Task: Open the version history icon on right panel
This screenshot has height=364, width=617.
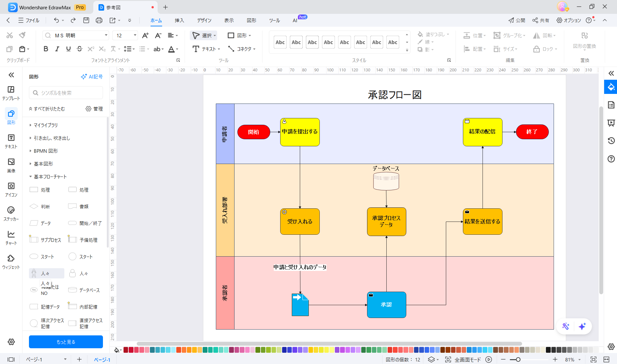Action: (x=611, y=141)
